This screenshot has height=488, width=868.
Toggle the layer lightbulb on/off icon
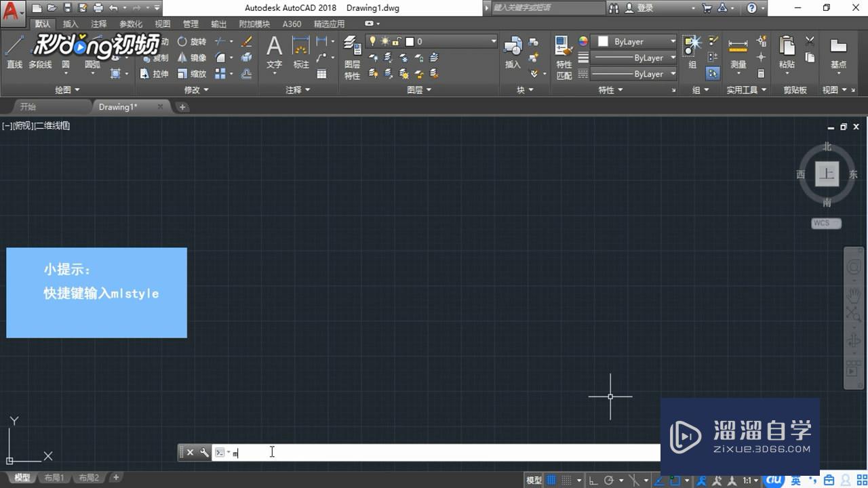tap(372, 41)
